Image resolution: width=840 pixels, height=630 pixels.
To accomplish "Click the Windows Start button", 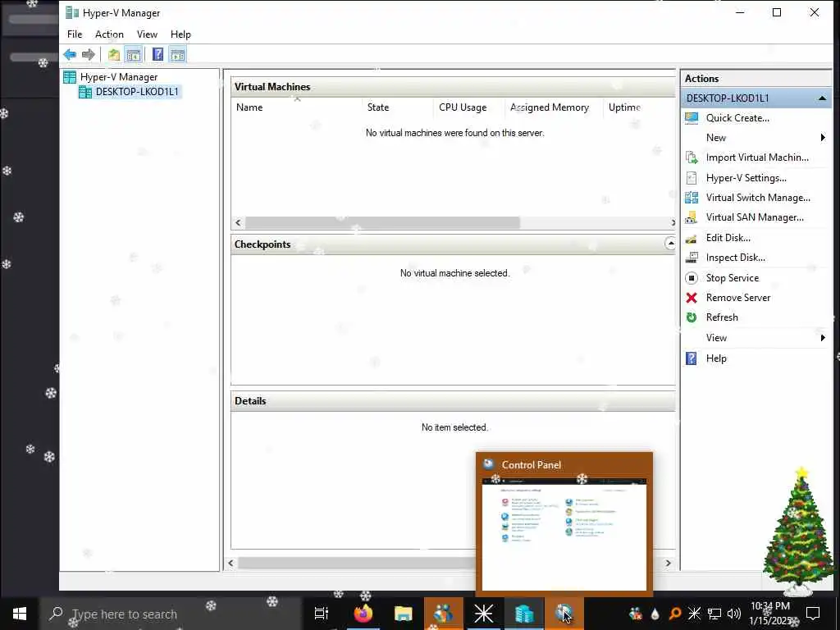I will pyautogui.click(x=20, y=614).
